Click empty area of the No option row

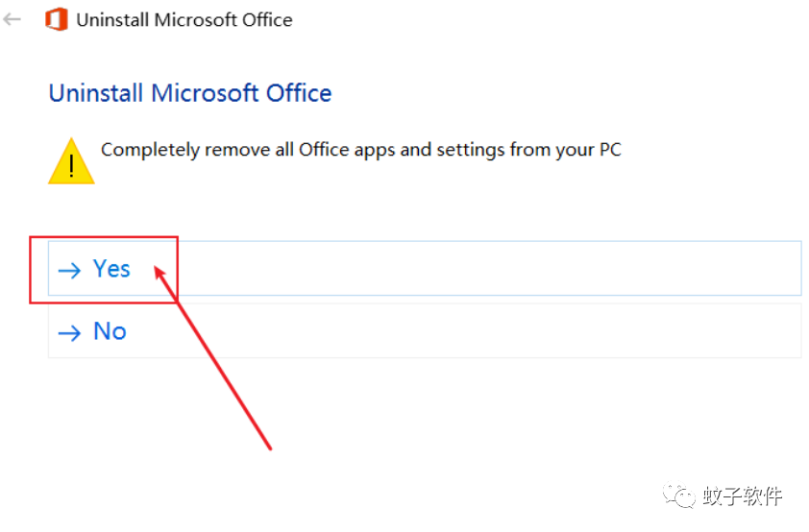pos(464,330)
